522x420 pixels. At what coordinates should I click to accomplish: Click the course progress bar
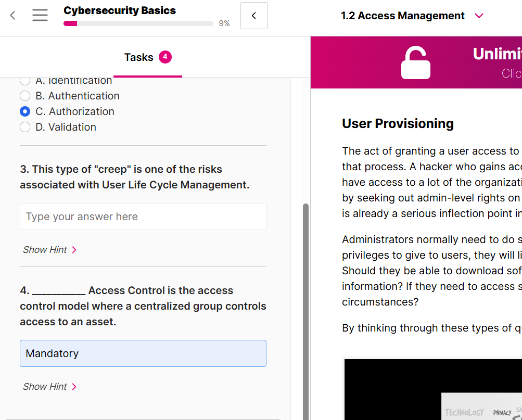tap(138, 23)
